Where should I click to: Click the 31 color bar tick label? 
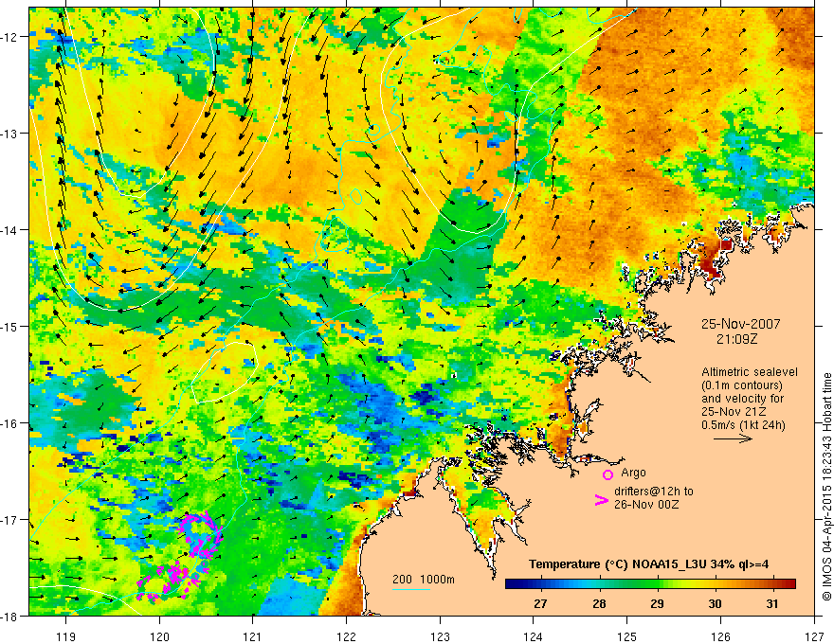tap(772, 603)
